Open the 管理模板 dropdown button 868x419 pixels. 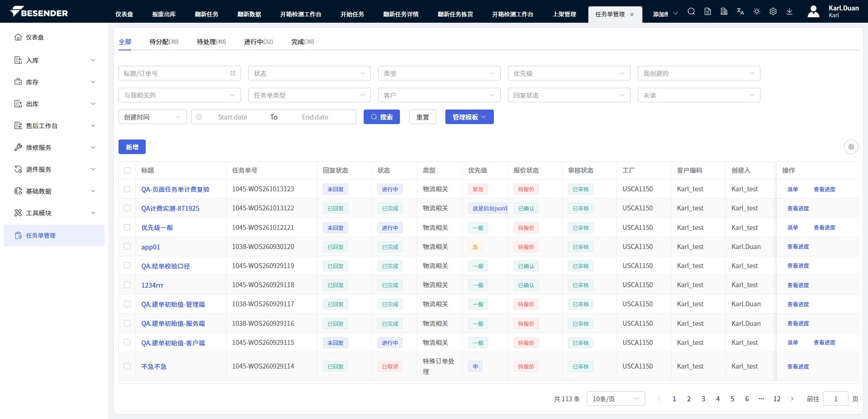(469, 117)
